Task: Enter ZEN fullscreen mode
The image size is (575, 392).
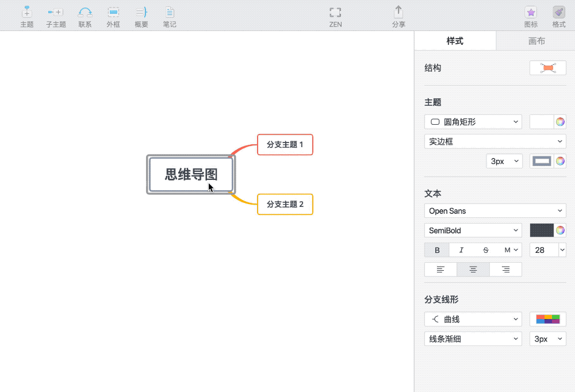Action: (335, 17)
